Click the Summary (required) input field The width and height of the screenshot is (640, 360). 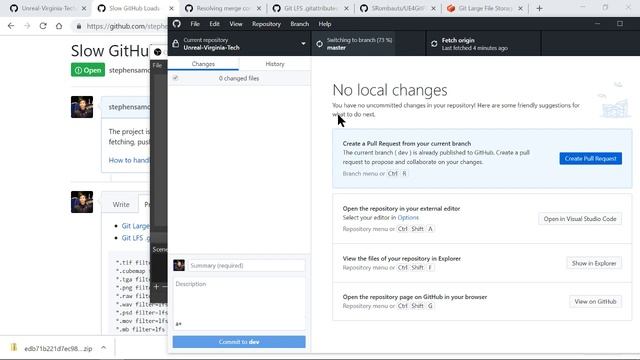coord(246,265)
